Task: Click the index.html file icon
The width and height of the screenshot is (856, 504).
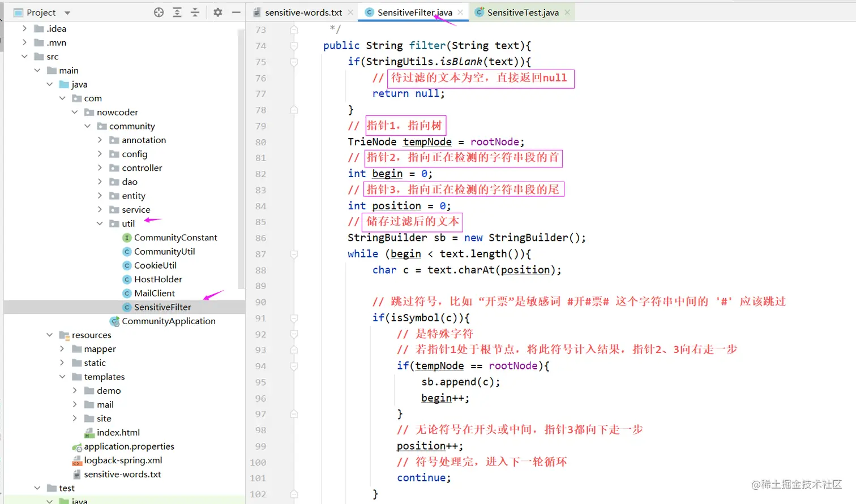Action: pyautogui.click(x=89, y=433)
